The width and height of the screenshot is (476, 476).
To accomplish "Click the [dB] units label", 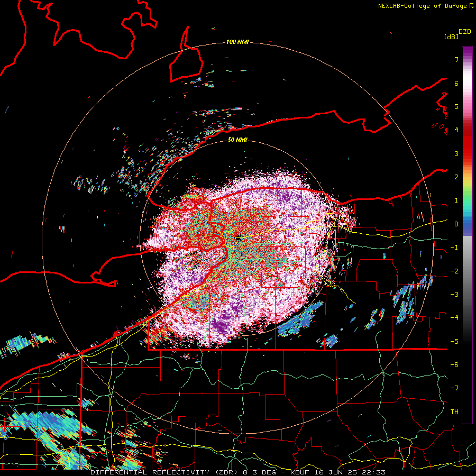I will click(x=452, y=36).
